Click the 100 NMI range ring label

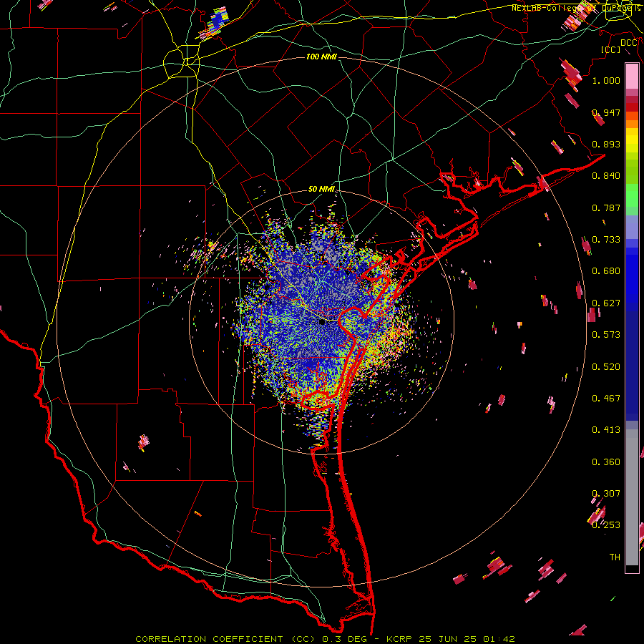point(321,57)
